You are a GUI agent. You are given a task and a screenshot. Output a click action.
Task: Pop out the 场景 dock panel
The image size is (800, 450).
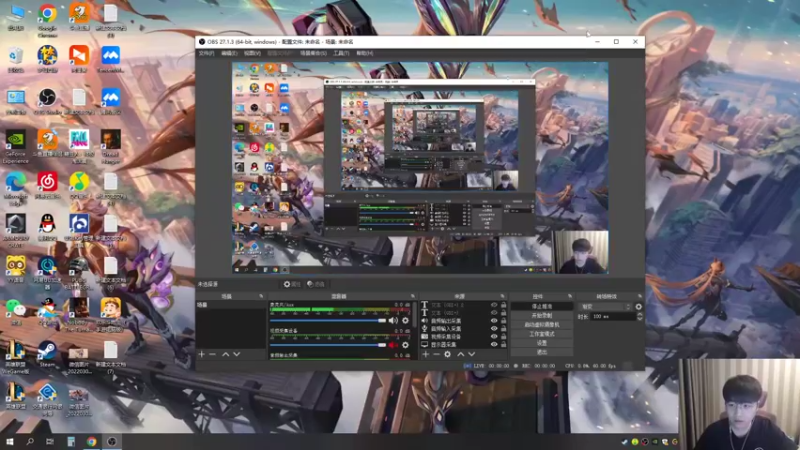point(261,296)
